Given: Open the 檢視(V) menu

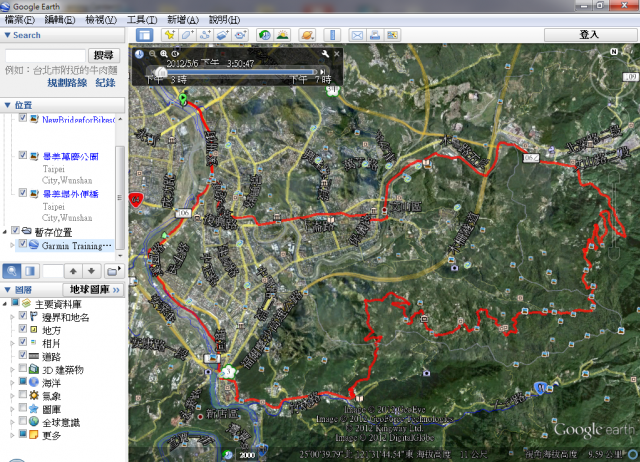Looking at the screenshot, I should (101, 20).
